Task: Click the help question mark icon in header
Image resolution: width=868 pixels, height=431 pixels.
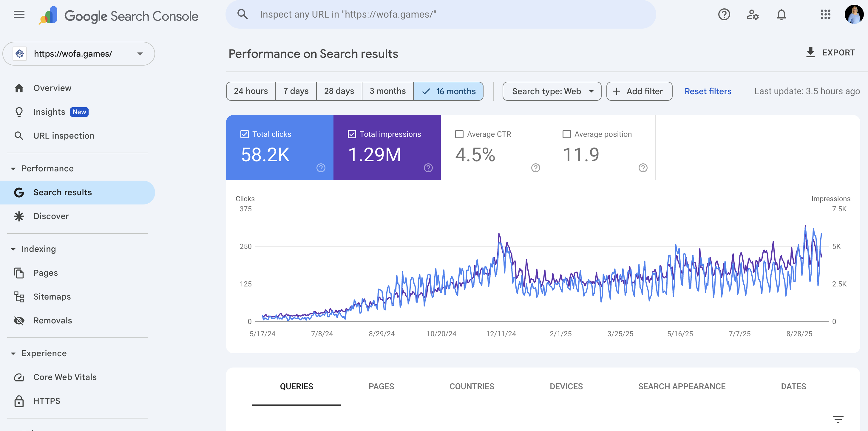Action: (x=724, y=15)
